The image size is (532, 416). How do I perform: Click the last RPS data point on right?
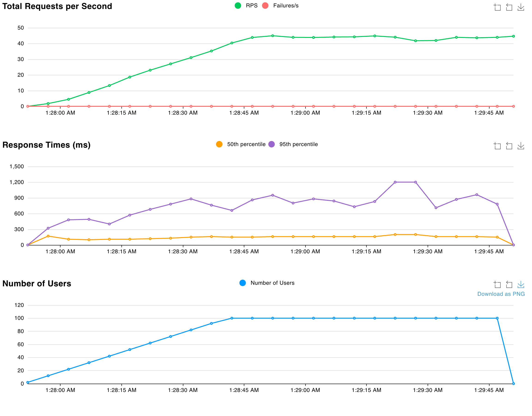(x=513, y=36)
